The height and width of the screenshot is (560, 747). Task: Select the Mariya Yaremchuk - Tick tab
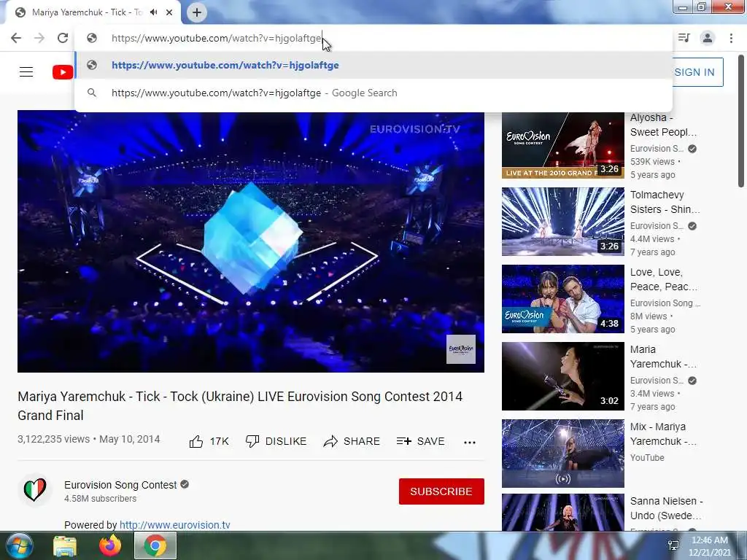tap(86, 12)
